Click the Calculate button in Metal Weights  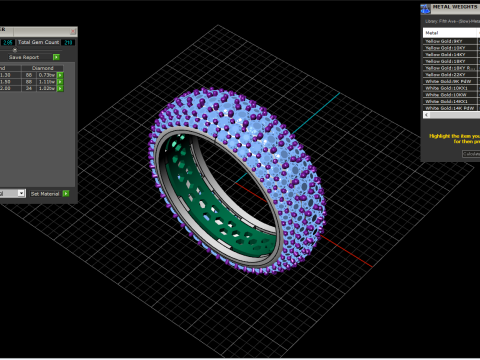pos(471,154)
